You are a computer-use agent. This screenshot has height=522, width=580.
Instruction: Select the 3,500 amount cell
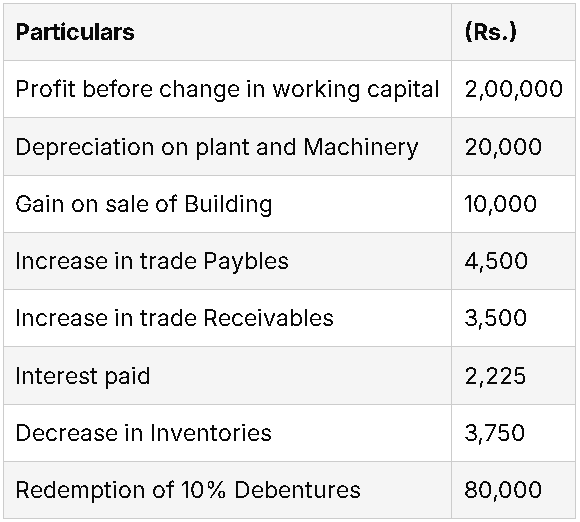click(513, 318)
